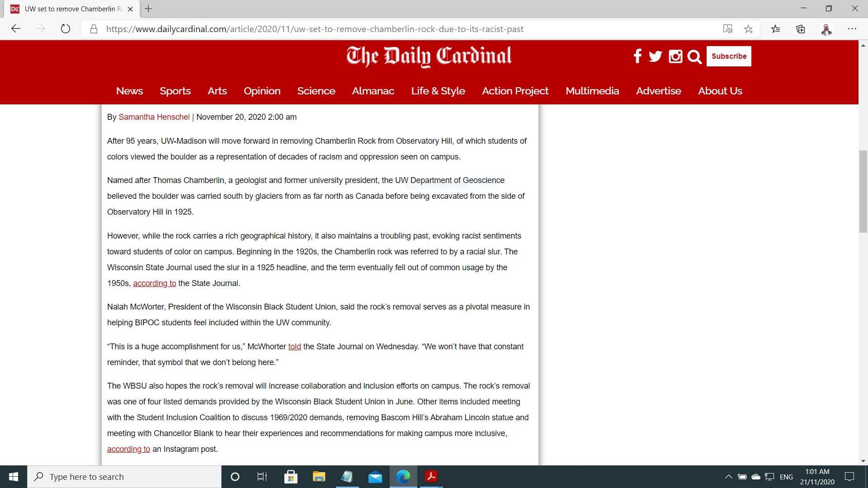Click the page vertical scrollbar thumb
The height and width of the screenshot is (488, 868).
pos(863,191)
